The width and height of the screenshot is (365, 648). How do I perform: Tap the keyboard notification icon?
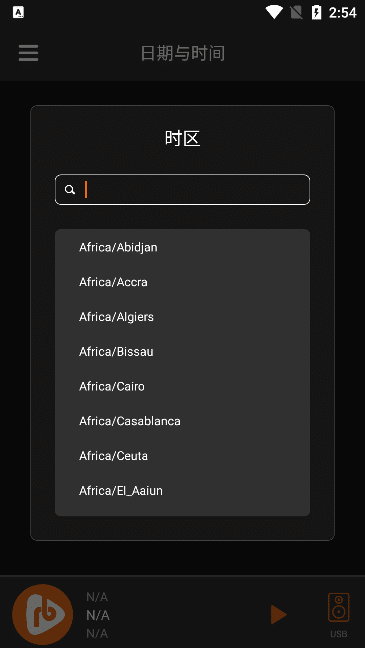pos(19,12)
